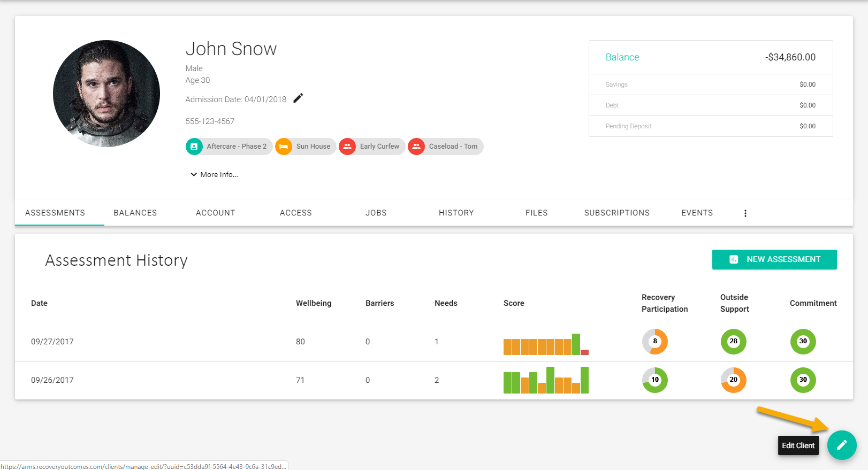This screenshot has width=868, height=470.
Task: Click the Sun House bed icon
Action: [x=284, y=147]
